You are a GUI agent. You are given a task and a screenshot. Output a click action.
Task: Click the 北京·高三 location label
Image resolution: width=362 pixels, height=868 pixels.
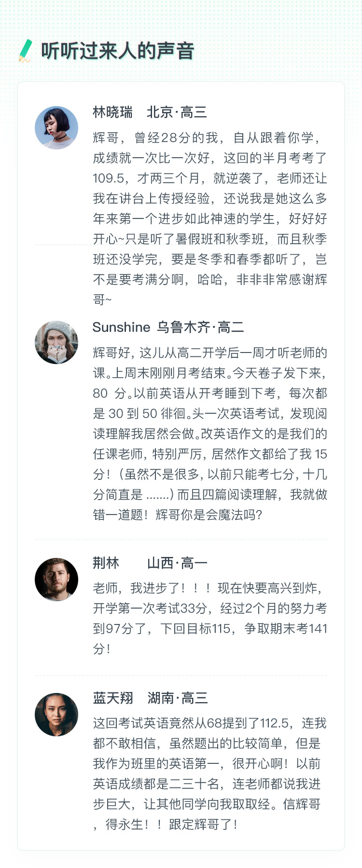coord(177,112)
